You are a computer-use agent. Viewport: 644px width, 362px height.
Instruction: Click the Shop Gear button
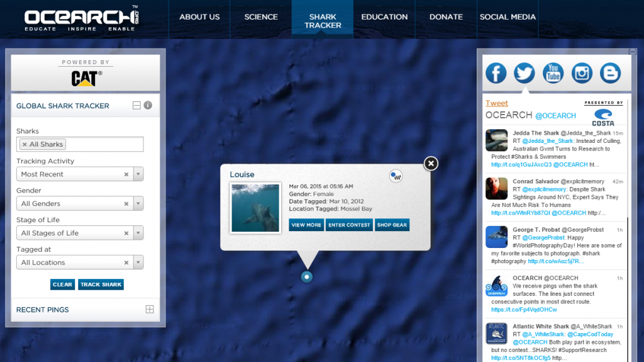(x=392, y=225)
